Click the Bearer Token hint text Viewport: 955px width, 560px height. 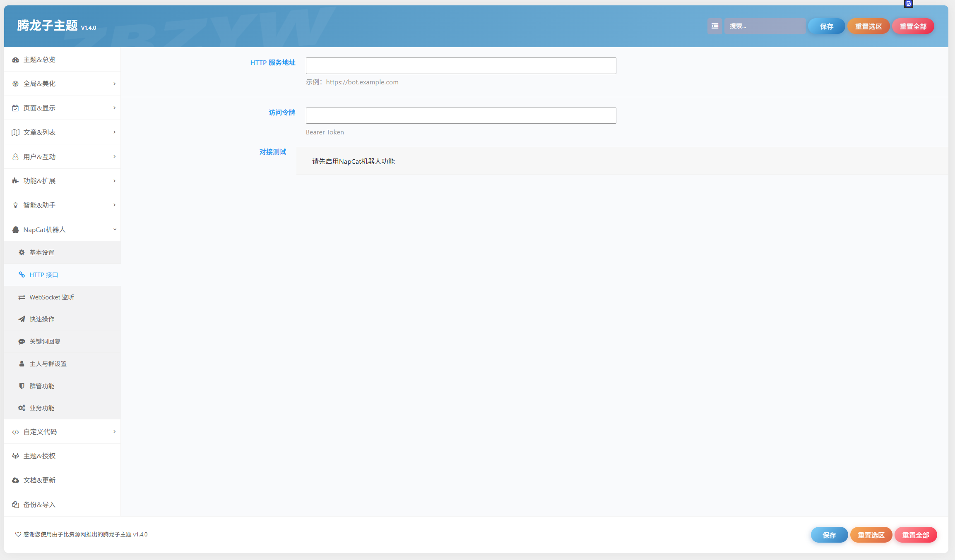point(325,132)
